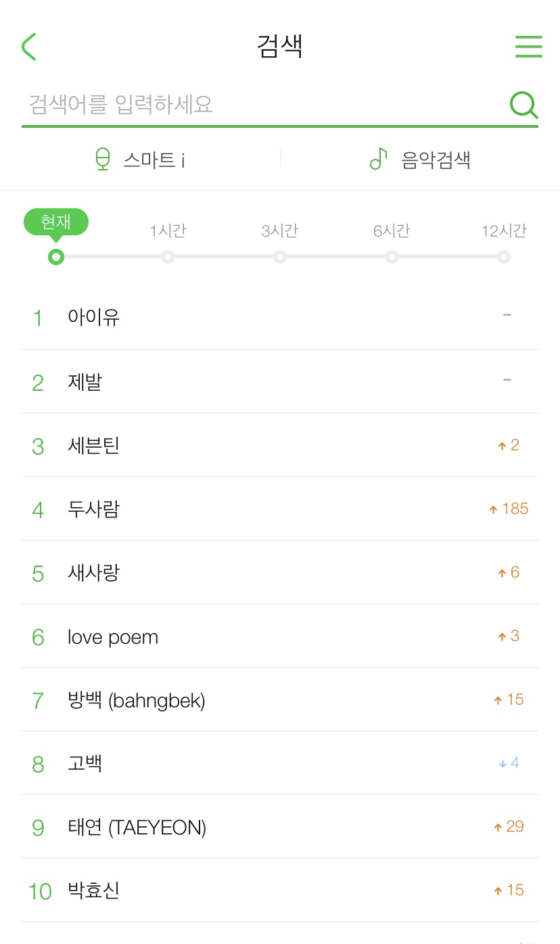Screen dimensions: 560x944
Task: Tap the 음악검색 music note icon
Action: (x=378, y=159)
